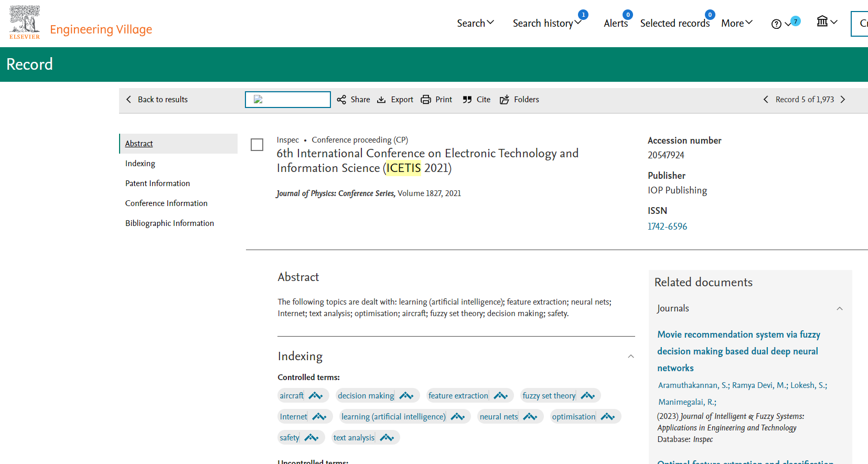
Task: Click author Lokesh, S. link
Action: tap(809, 385)
